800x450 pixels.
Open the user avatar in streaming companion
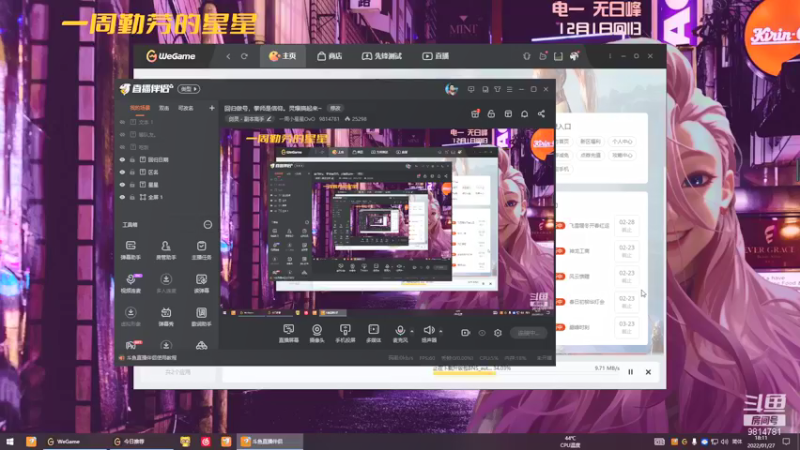pos(451,89)
